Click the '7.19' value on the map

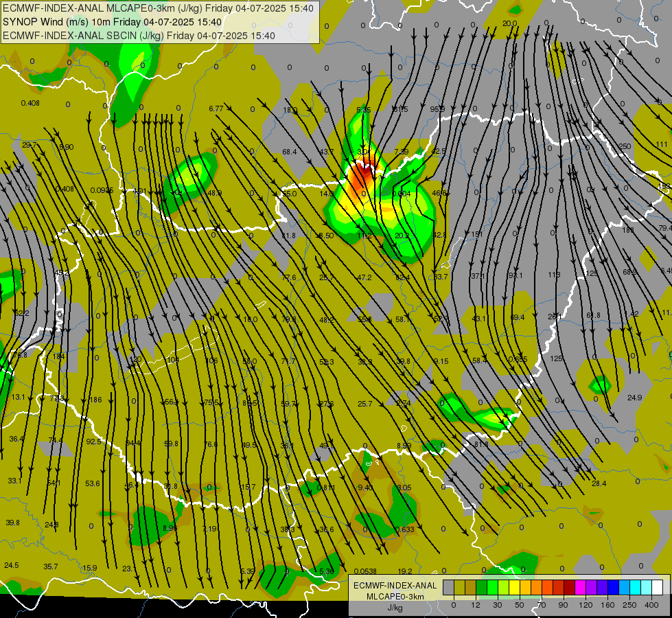click(209, 529)
